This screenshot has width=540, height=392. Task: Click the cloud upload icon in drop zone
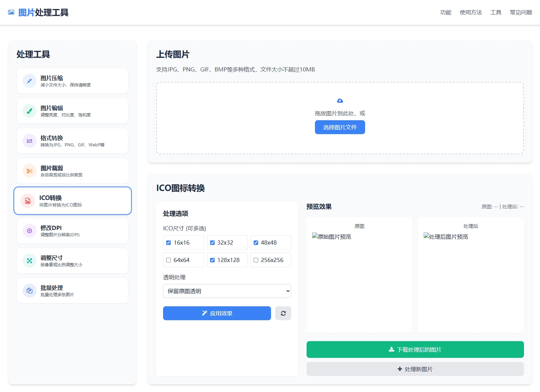[x=340, y=101]
